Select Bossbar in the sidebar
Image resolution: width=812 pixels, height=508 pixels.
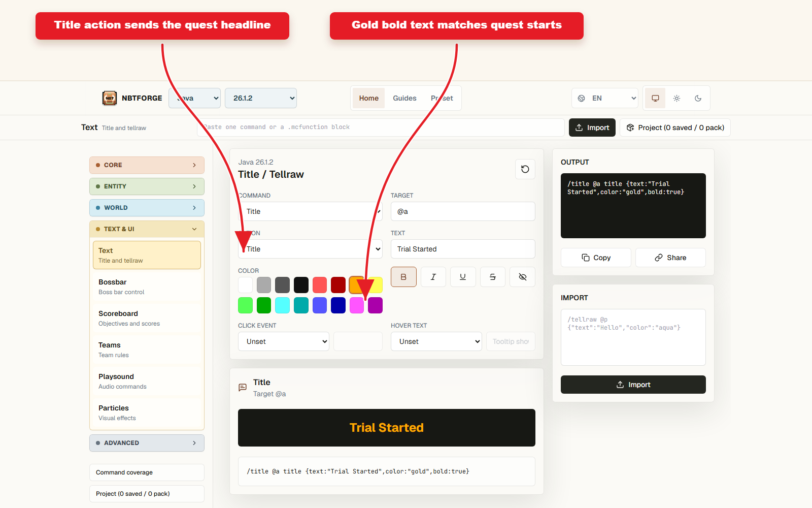(147, 287)
